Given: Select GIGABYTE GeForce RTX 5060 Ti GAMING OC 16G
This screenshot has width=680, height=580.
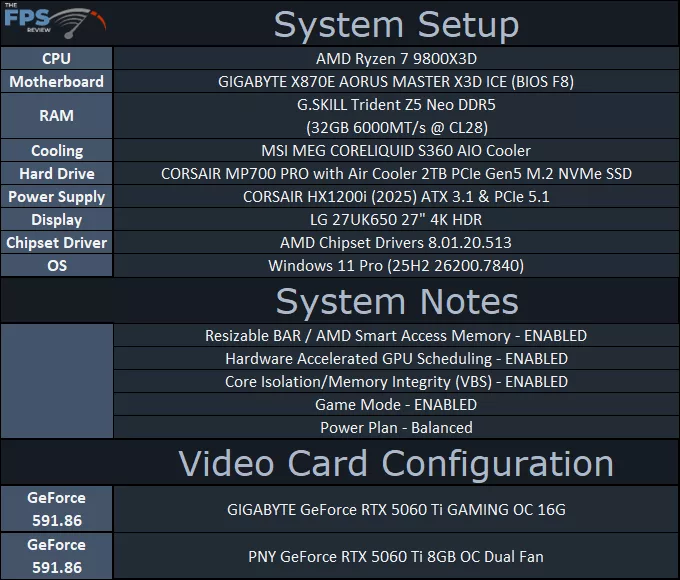Looking at the screenshot, I should [x=396, y=509].
